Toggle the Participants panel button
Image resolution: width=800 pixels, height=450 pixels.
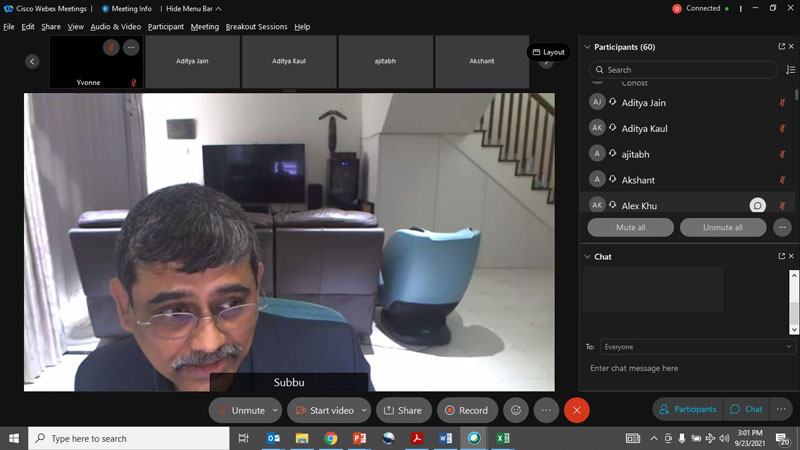(688, 409)
